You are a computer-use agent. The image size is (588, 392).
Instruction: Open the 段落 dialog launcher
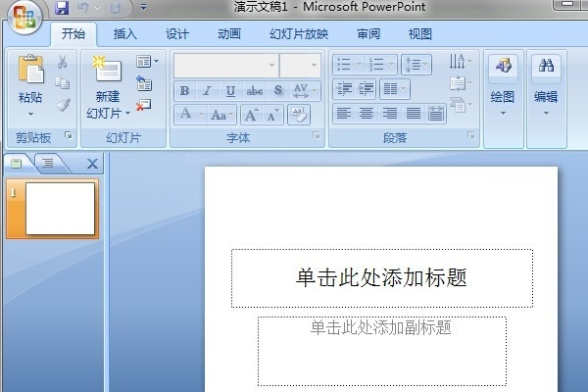(471, 135)
